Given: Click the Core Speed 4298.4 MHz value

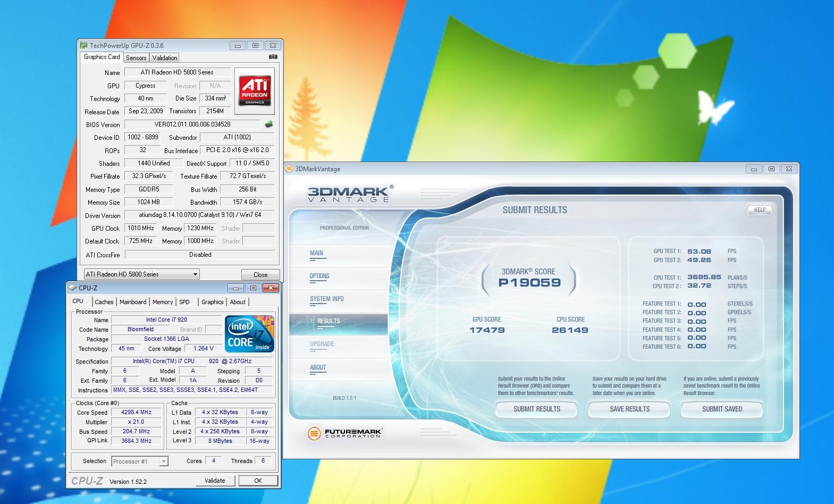Looking at the screenshot, I should 137,412.
